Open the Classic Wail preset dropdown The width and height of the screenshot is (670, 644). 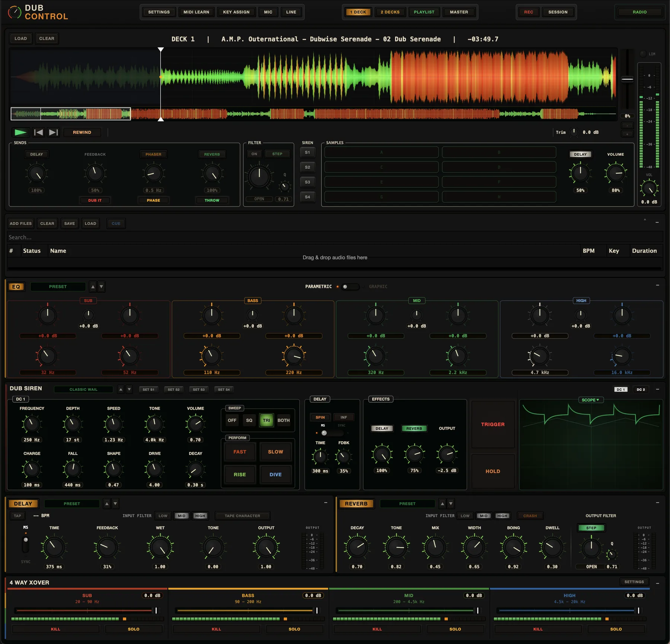click(x=83, y=390)
